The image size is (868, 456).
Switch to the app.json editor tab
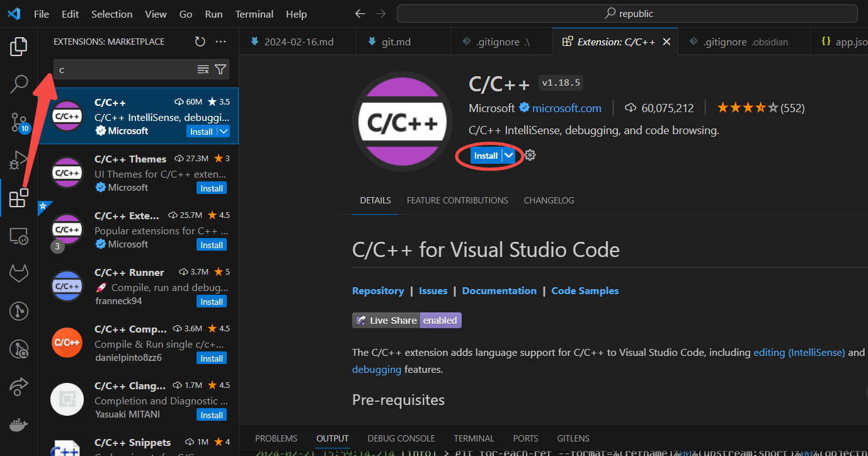click(x=838, y=42)
